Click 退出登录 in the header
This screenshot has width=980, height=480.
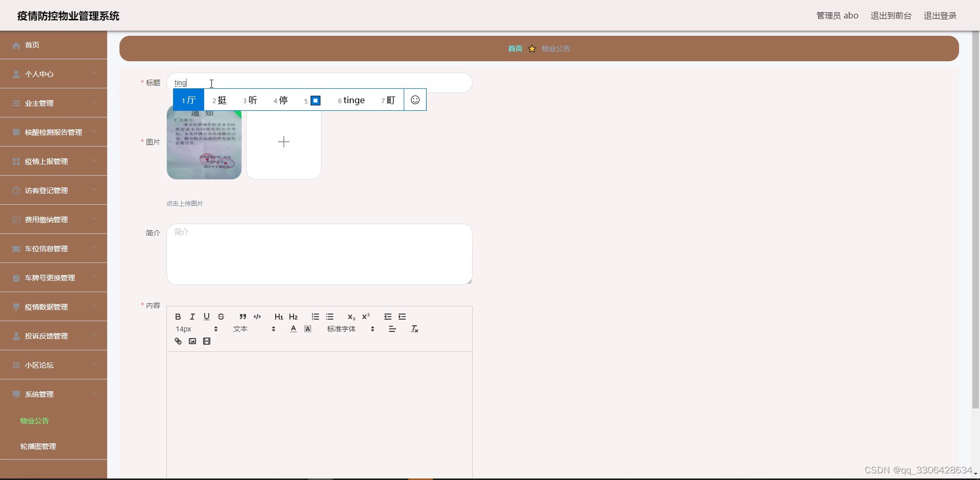[940, 16]
